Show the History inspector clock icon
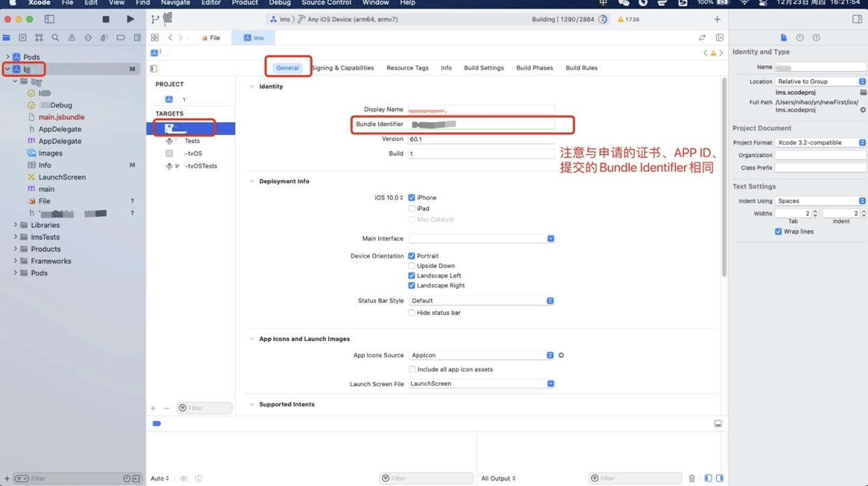 tap(799, 38)
